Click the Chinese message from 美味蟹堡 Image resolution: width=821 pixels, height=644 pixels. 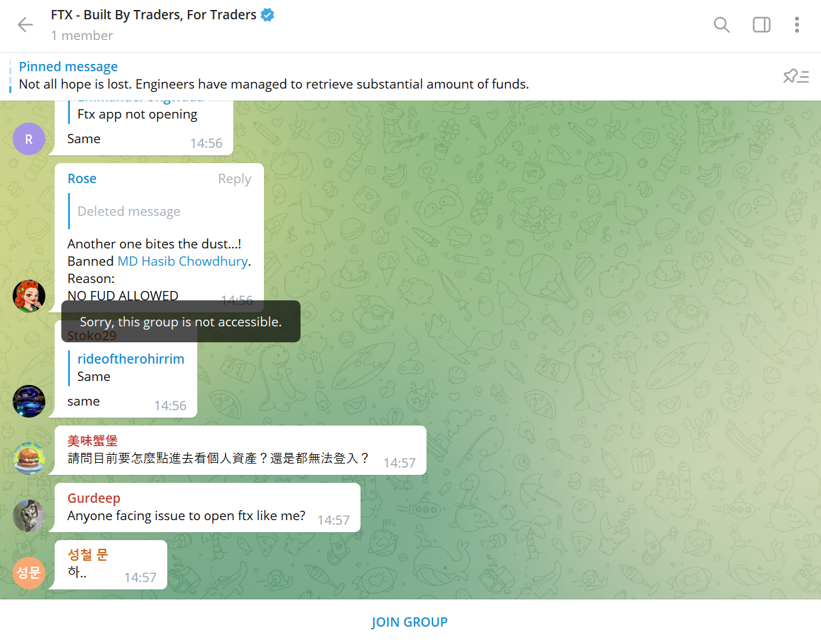click(x=219, y=458)
